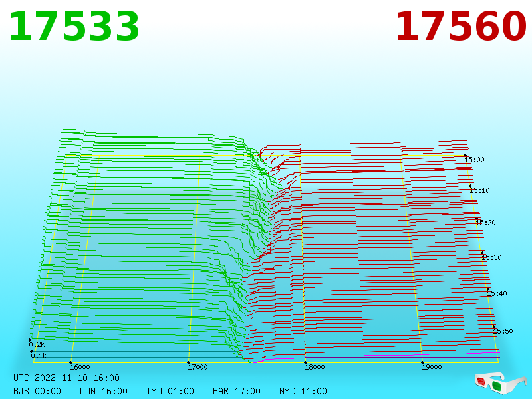Click the green bid price 17533
532x399 pixels.
click(74, 27)
